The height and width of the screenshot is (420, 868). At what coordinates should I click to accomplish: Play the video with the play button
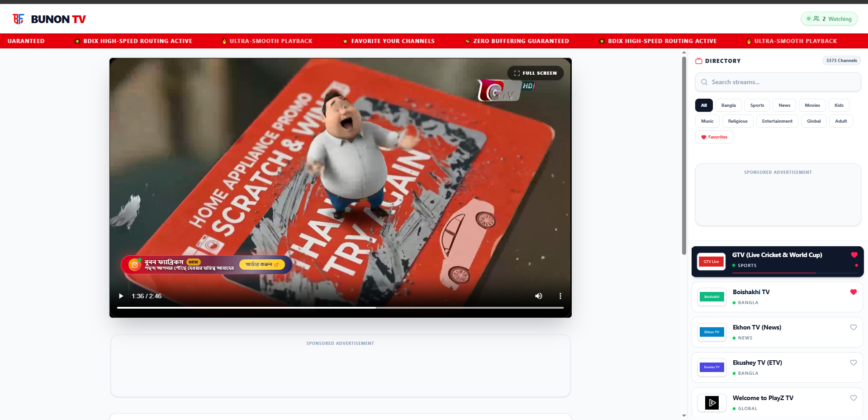[x=121, y=296]
